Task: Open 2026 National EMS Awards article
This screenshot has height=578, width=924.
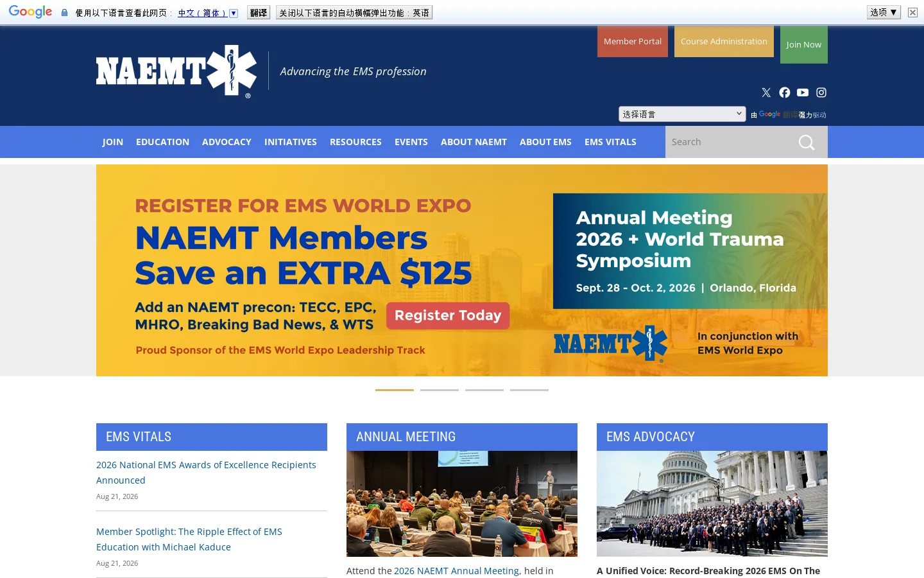Action: point(206,473)
